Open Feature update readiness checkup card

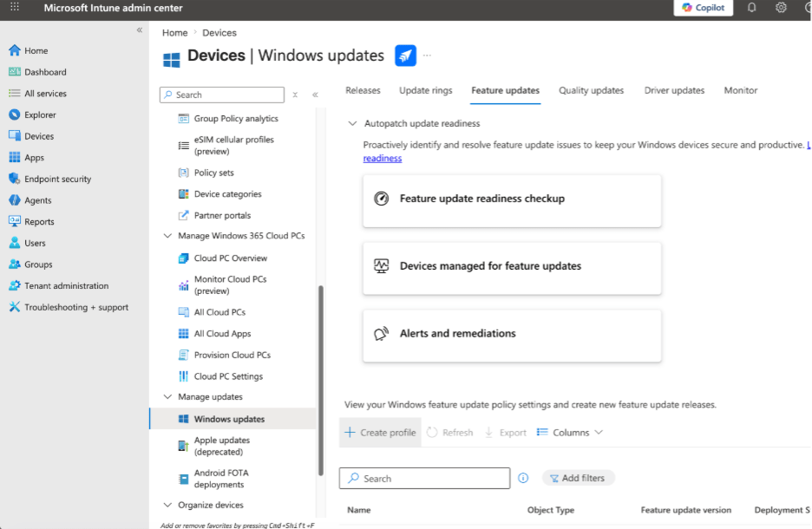[x=512, y=201]
